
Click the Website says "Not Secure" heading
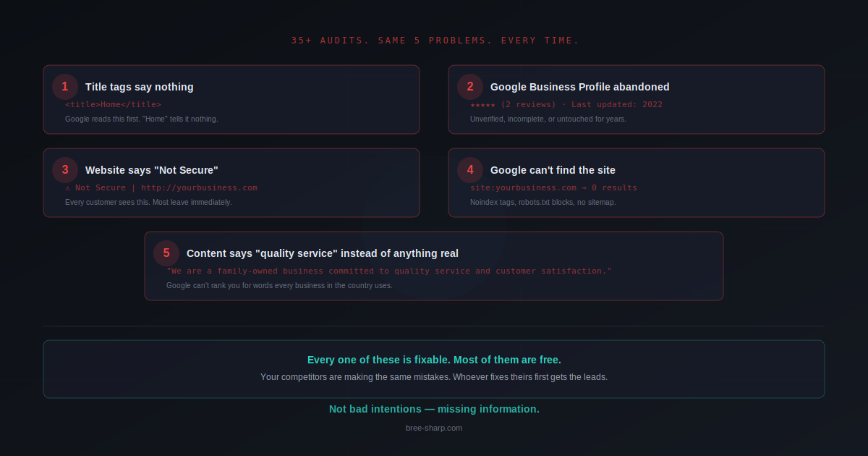(151, 170)
